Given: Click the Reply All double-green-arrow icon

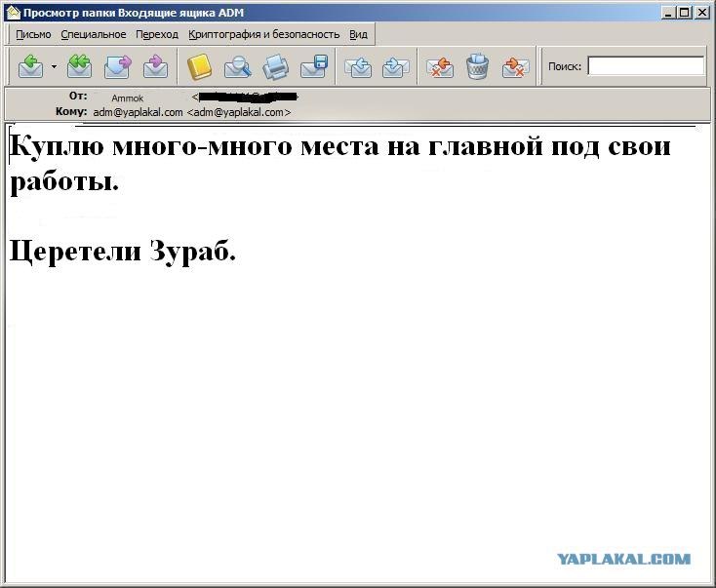Looking at the screenshot, I should click(79, 66).
